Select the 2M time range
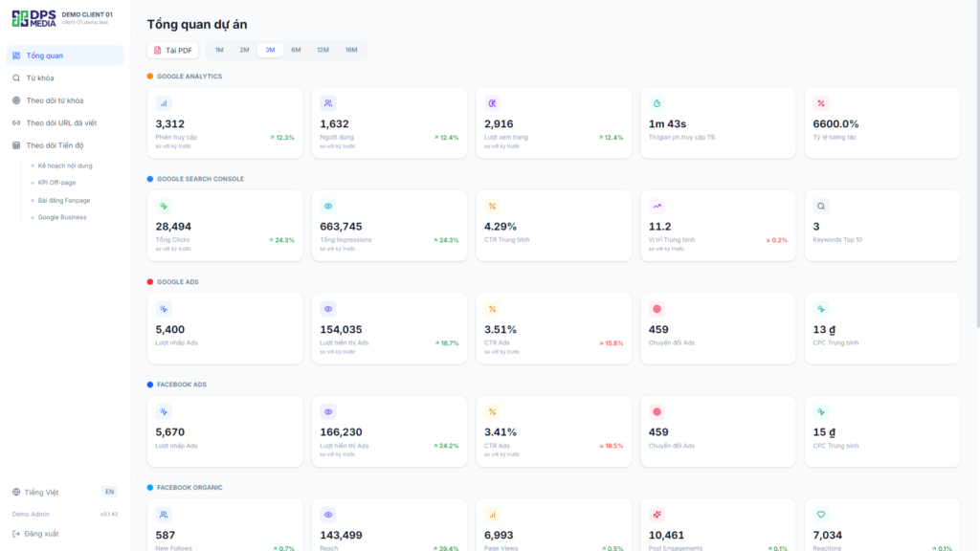 point(244,50)
